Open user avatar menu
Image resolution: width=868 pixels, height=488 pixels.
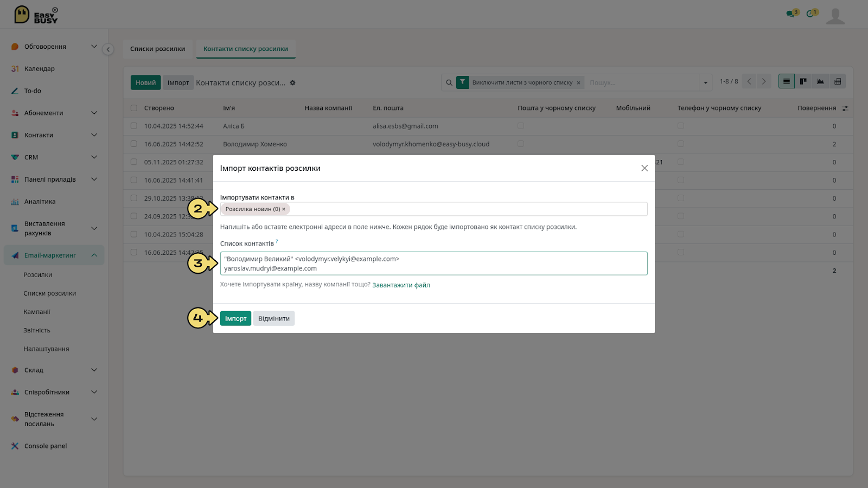[835, 16]
